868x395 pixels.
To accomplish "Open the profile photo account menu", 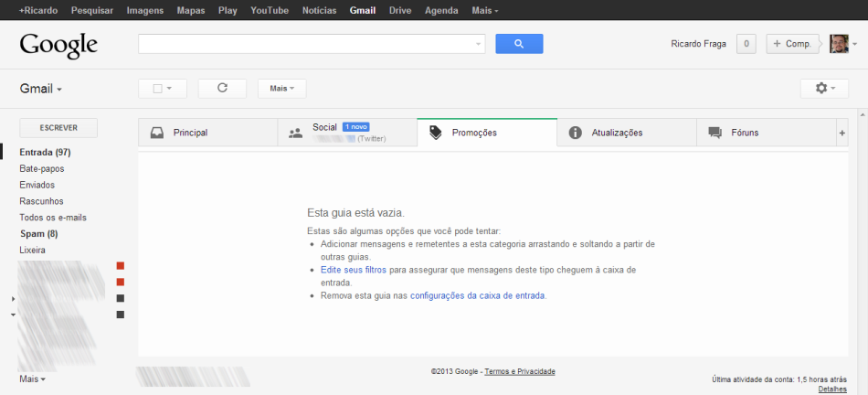I will pyautogui.click(x=839, y=44).
